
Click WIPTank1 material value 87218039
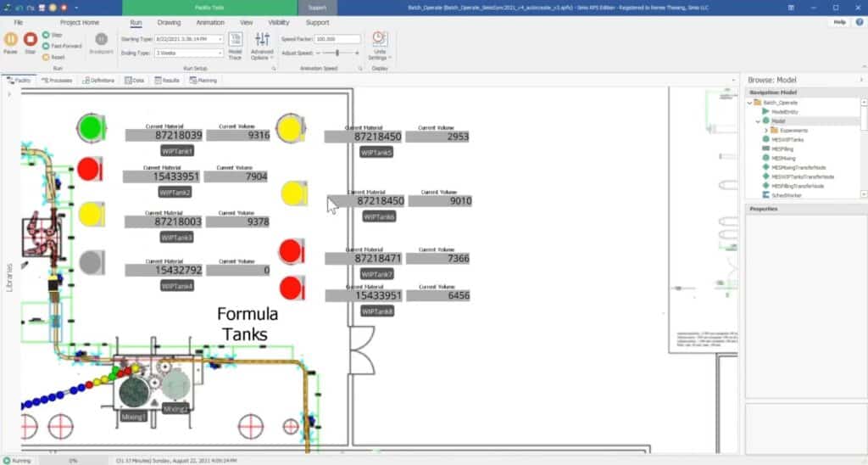coord(164,135)
